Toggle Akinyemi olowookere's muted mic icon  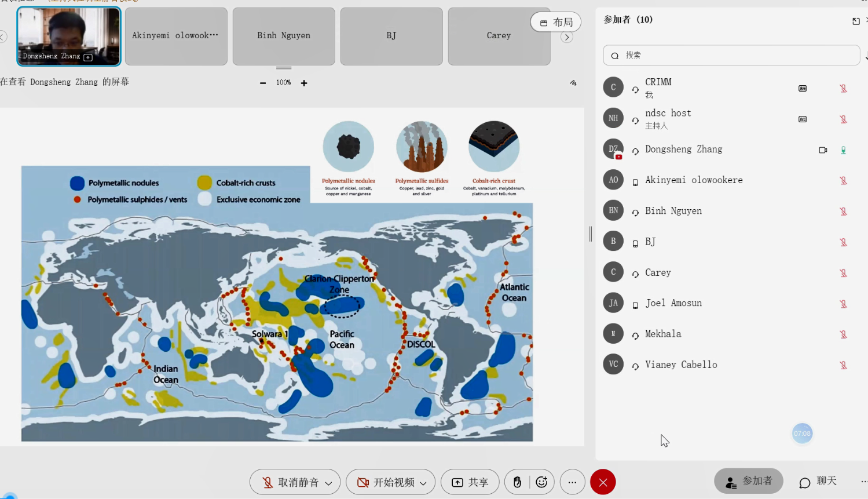click(x=844, y=180)
